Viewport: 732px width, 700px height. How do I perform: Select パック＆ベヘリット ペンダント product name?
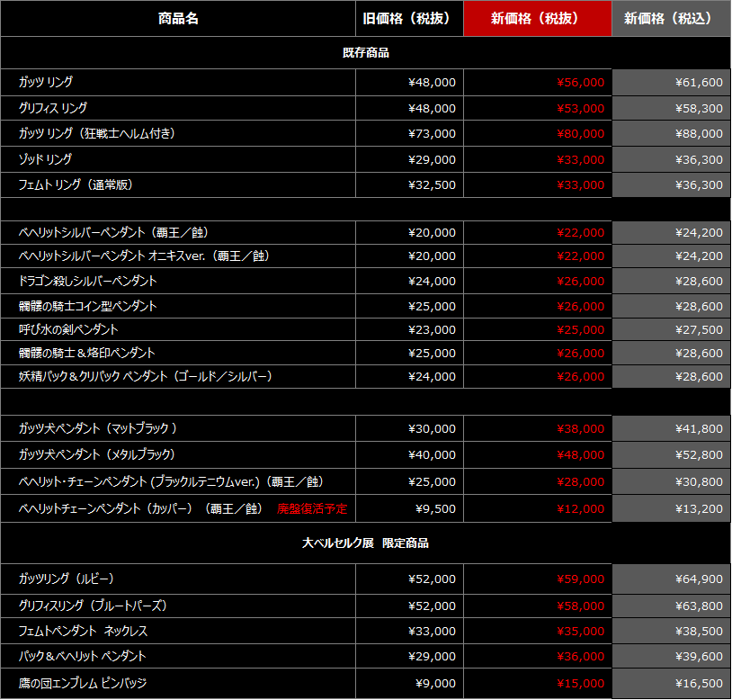(82, 657)
